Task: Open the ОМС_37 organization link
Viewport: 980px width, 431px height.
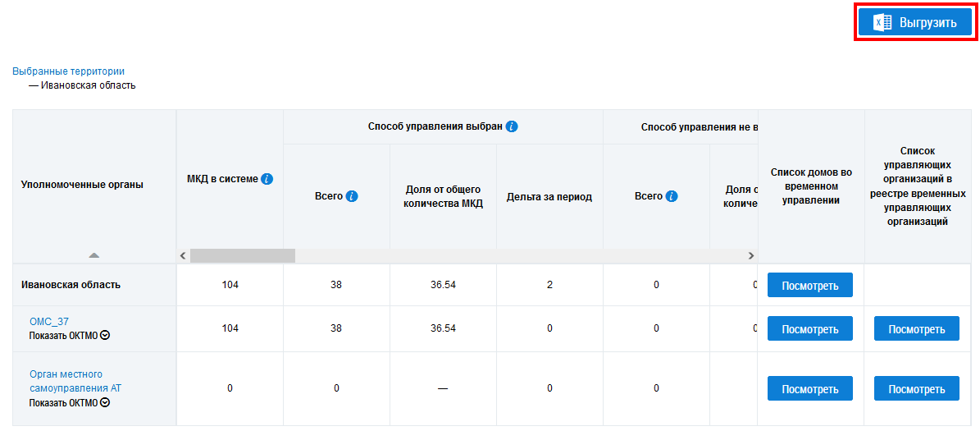Action: (49, 322)
